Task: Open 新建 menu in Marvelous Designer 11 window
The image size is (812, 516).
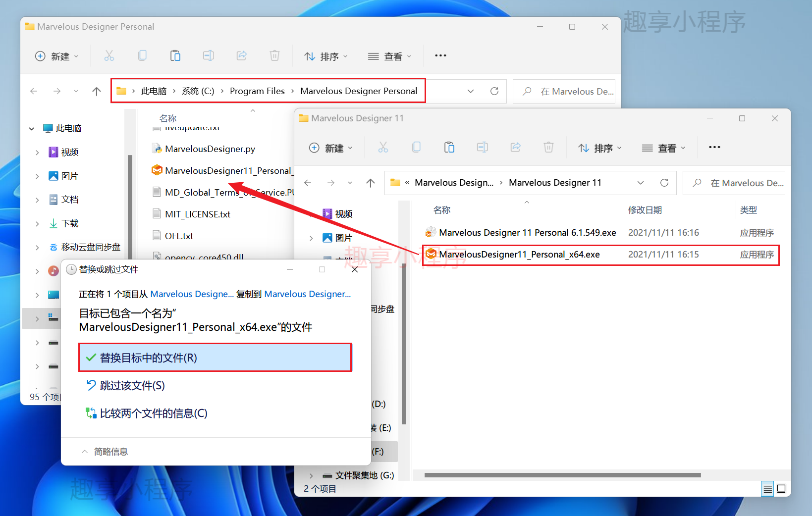Action: (330, 148)
